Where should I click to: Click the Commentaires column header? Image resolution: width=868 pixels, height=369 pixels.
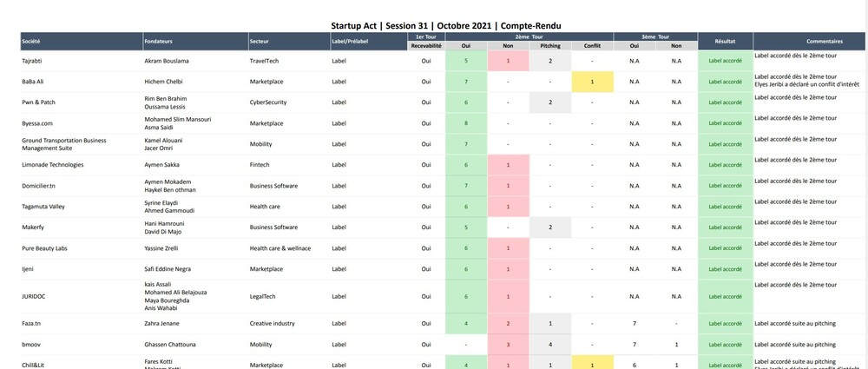(x=810, y=42)
